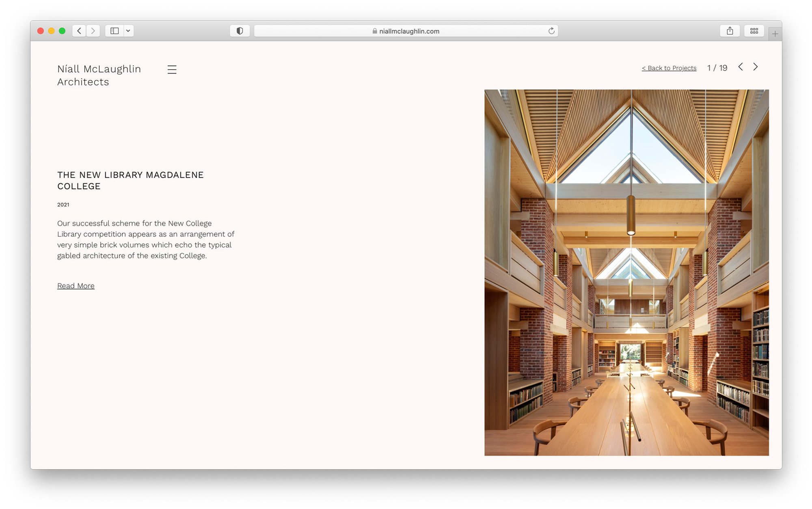Click the 1 / 19 image counter

(717, 68)
